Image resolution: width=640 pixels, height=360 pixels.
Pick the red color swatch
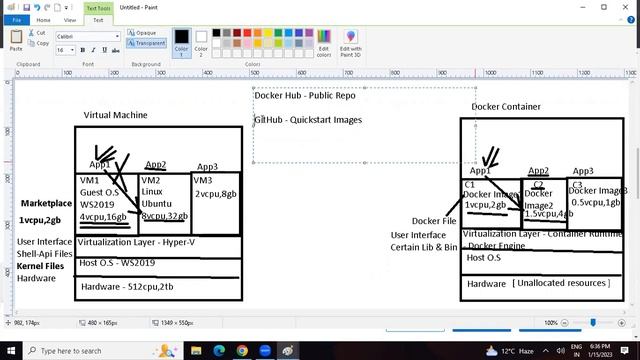247,33
